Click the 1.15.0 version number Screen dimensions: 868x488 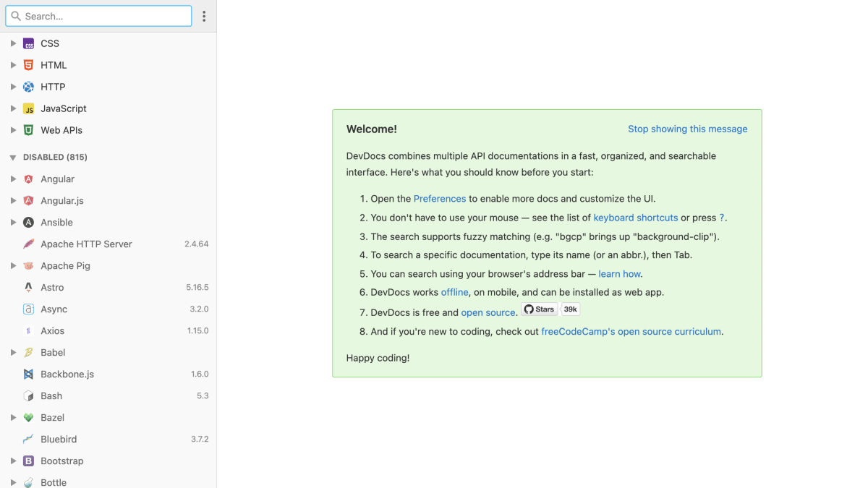pyautogui.click(x=197, y=331)
